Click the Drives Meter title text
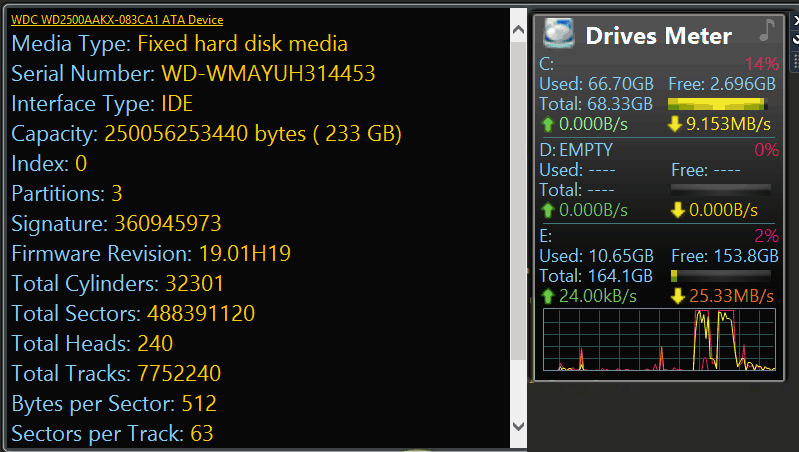Viewport: 799px width, 452px height. coord(658,36)
